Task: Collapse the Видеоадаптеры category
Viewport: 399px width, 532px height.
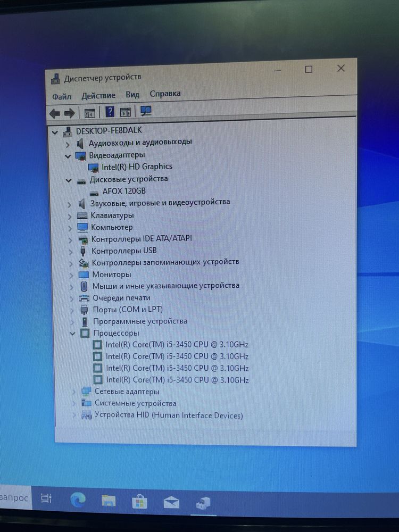Action: (x=68, y=156)
